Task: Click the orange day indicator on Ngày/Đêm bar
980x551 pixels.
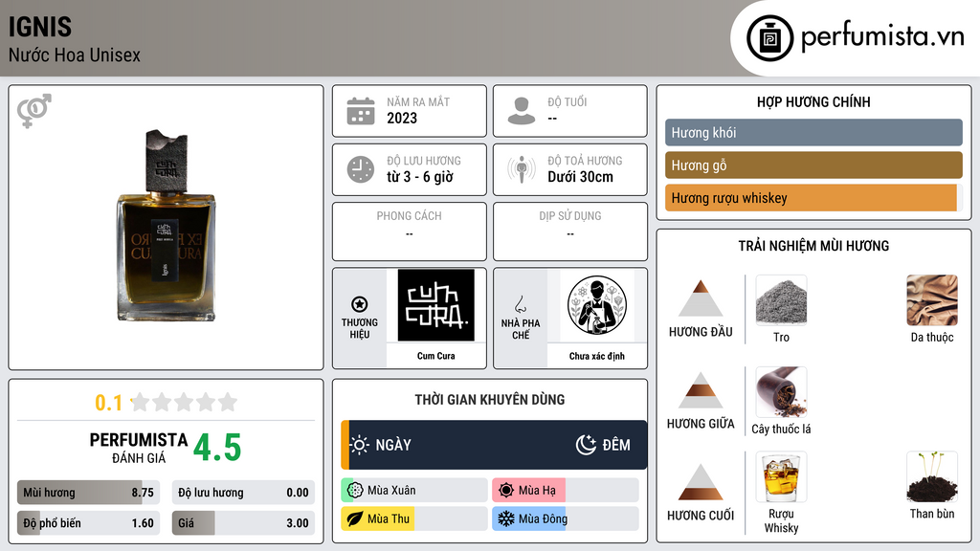Action: 345,445
